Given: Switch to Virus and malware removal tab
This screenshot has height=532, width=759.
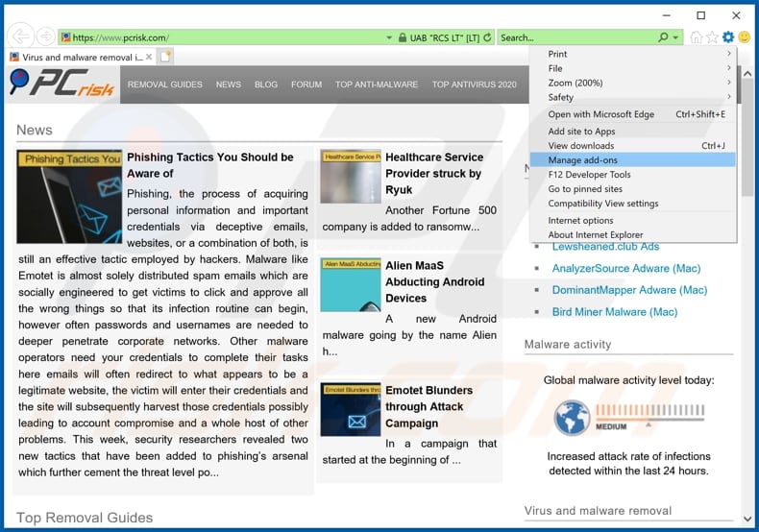Looking at the screenshot, I should [x=82, y=57].
